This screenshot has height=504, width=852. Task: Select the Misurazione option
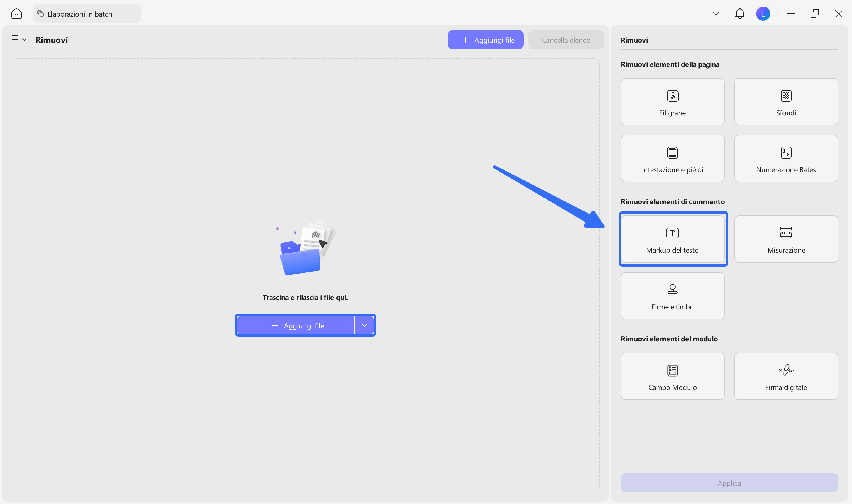(x=786, y=239)
